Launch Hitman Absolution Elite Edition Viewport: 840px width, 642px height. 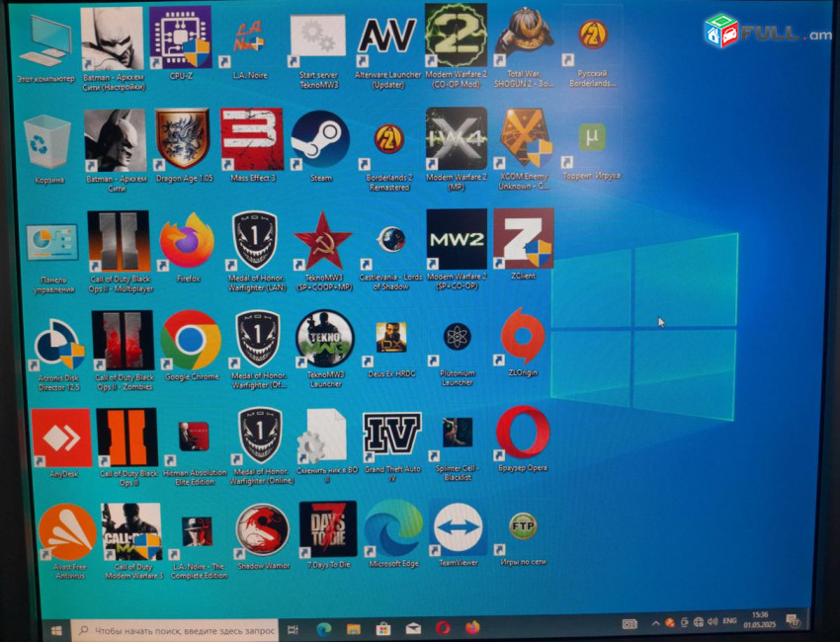[194, 436]
